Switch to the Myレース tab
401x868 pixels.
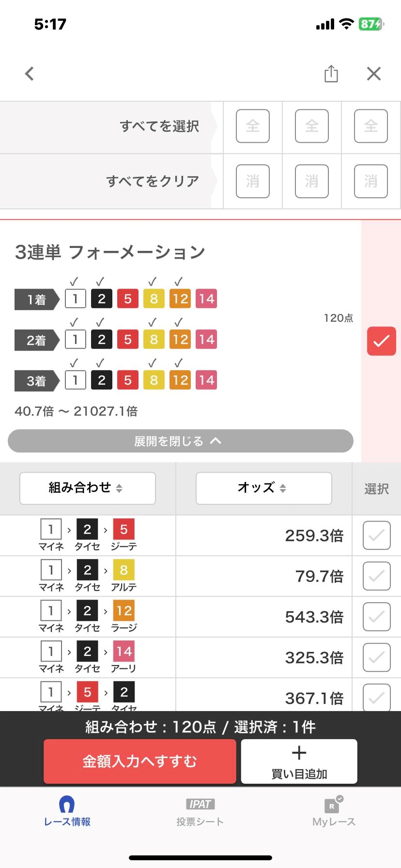(x=334, y=812)
